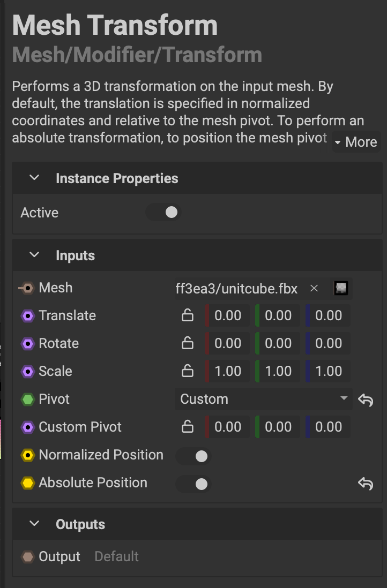The height and width of the screenshot is (588, 387).
Task: Click the Mesh input connector icon
Action: tap(26, 288)
